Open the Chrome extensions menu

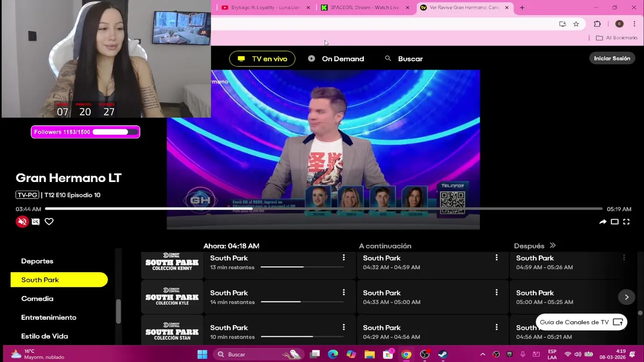point(597,24)
